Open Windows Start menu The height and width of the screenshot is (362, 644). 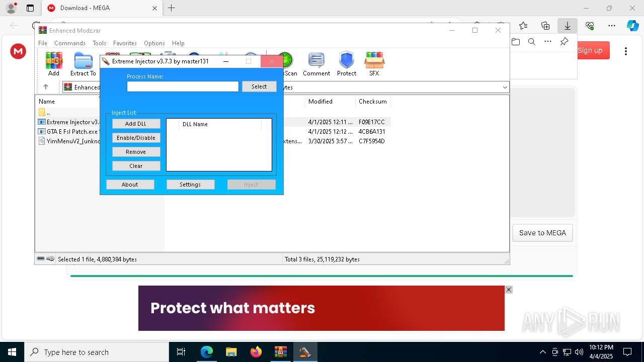coord(12,352)
